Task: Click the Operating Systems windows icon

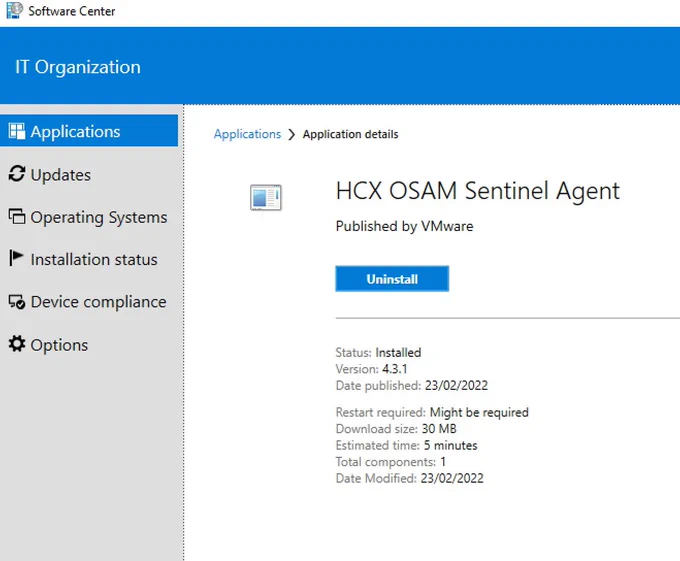Action: [x=17, y=216]
